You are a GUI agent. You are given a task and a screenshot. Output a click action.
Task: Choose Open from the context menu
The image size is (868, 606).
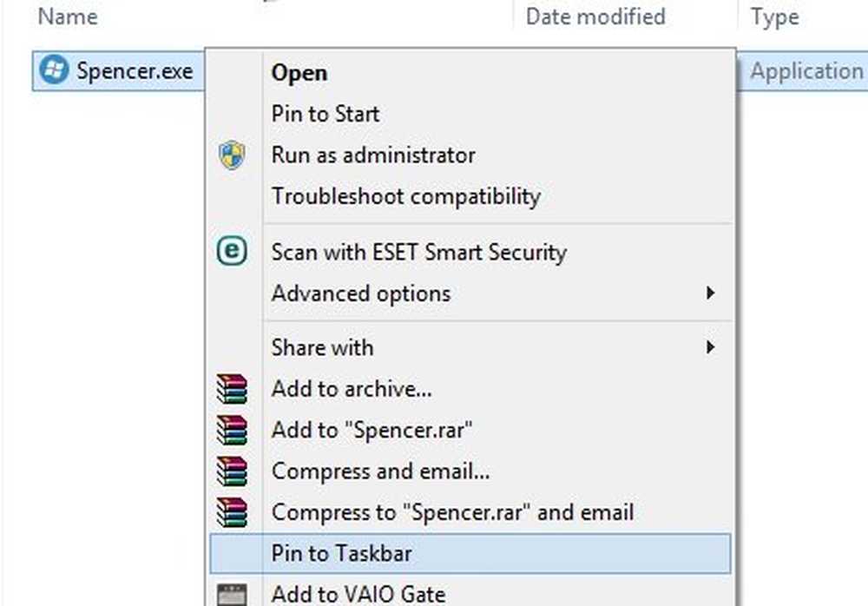pos(299,73)
